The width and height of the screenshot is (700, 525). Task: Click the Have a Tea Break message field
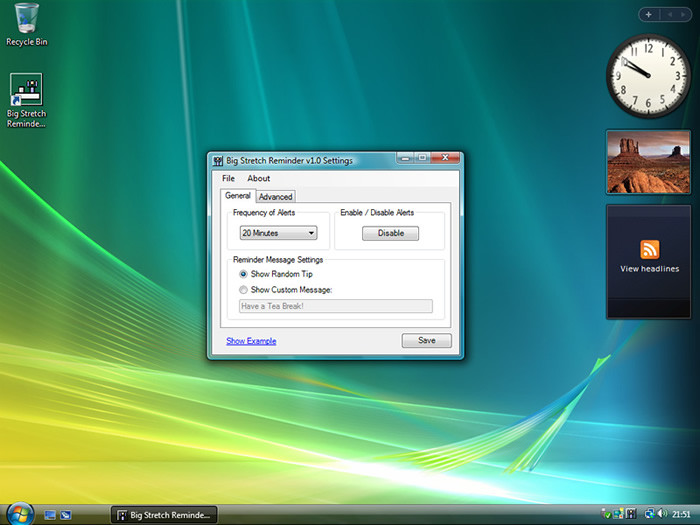click(336, 306)
